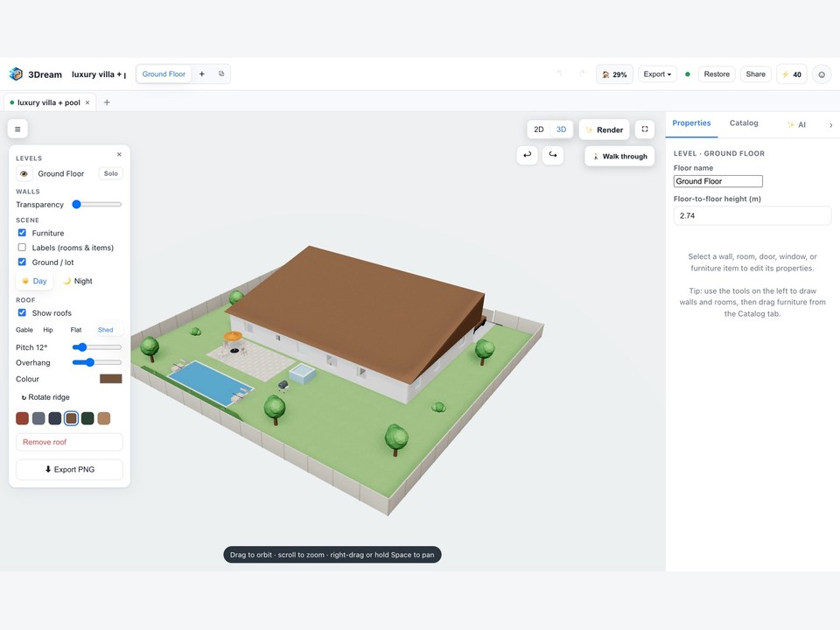Uncheck Show roofs checkbox

[22, 312]
